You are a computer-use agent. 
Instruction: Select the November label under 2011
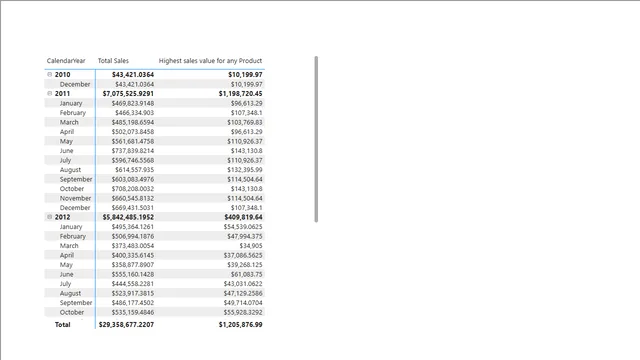coord(75,198)
